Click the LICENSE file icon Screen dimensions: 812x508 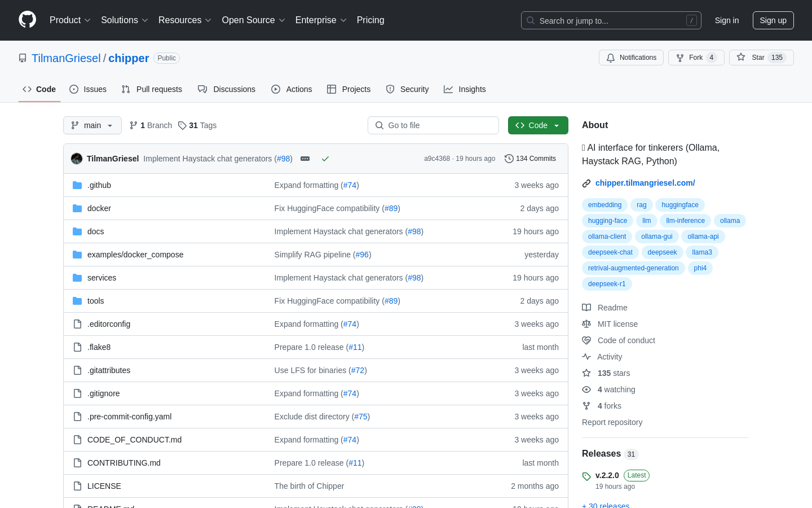pyautogui.click(x=77, y=486)
